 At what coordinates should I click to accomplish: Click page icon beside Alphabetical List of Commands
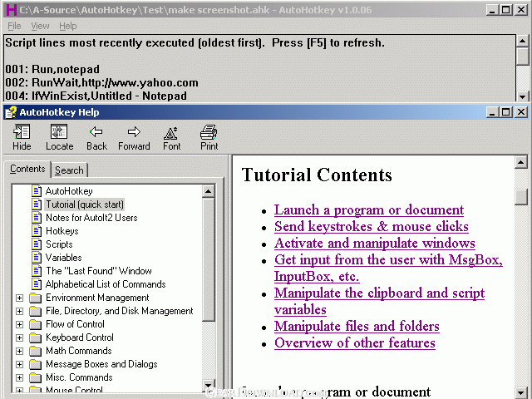click(37, 284)
